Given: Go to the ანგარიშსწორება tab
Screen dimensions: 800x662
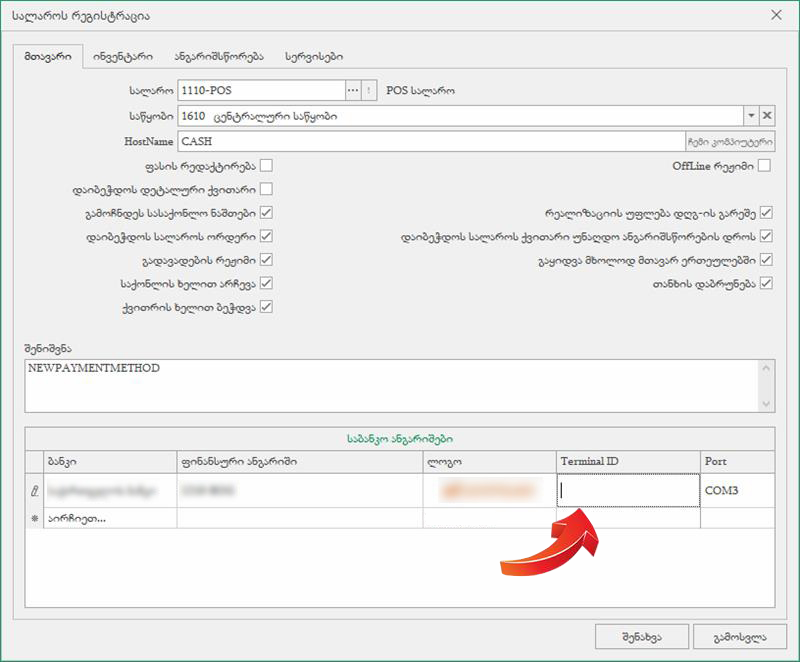Looking at the screenshot, I should tap(219, 57).
